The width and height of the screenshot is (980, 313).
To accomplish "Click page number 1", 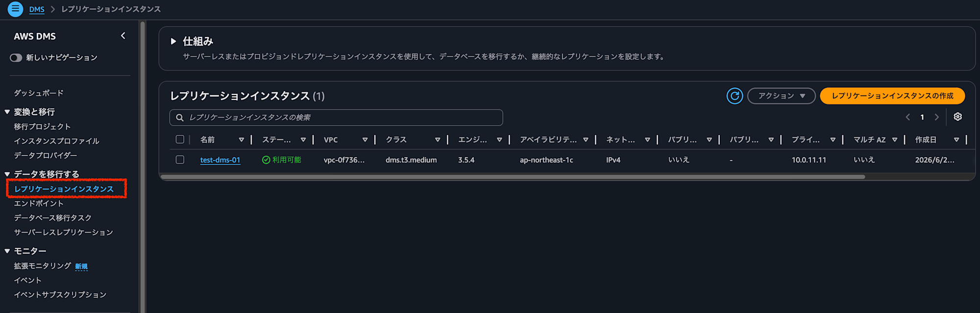I will click(922, 117).
